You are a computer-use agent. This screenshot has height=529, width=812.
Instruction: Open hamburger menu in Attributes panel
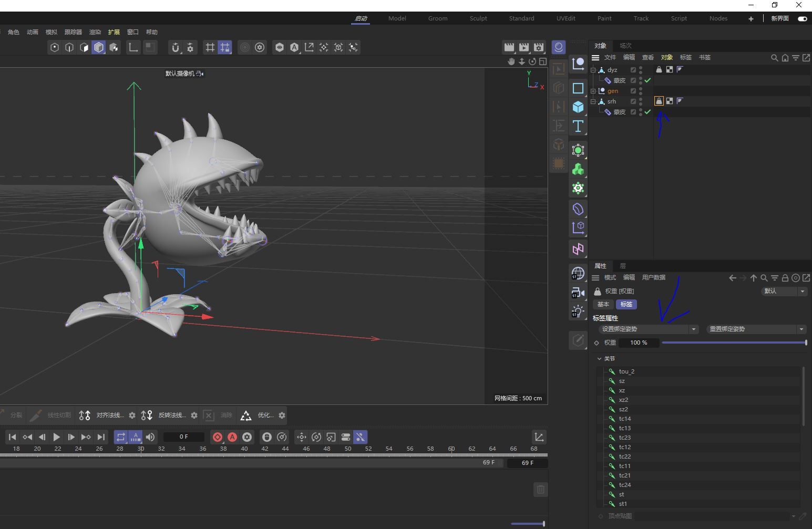click(595, 278)
